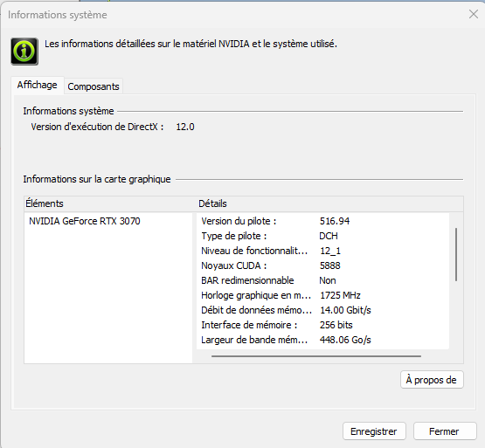Close the Informations système dialog
Screen dimensions: 485x448
[474, 14]
